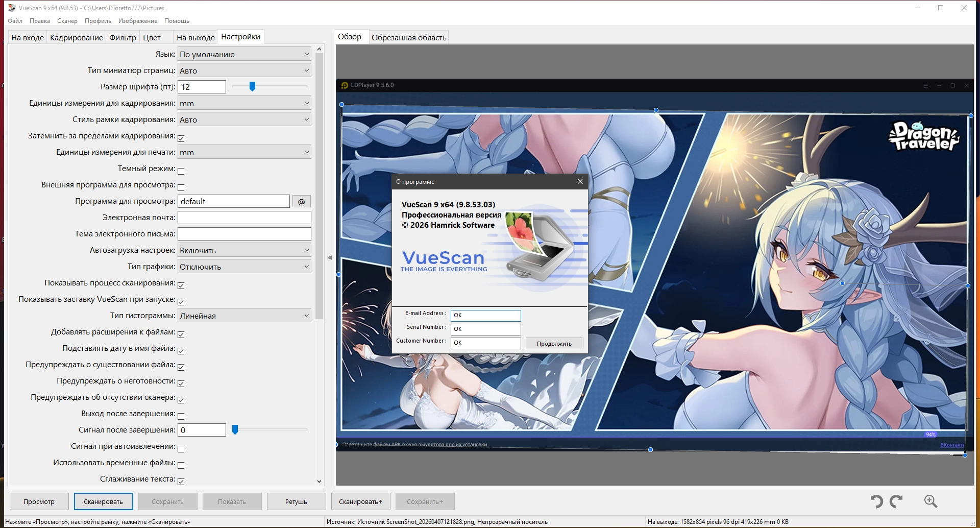The width and height of the screenshot is (980, 528).
Task: Click the rotate left icon
Action: coord(877,501)
